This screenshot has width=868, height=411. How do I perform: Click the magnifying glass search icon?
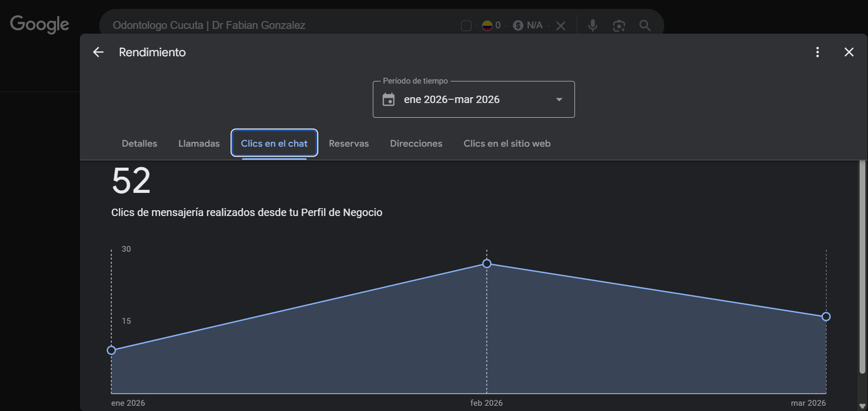click(645, 25)
